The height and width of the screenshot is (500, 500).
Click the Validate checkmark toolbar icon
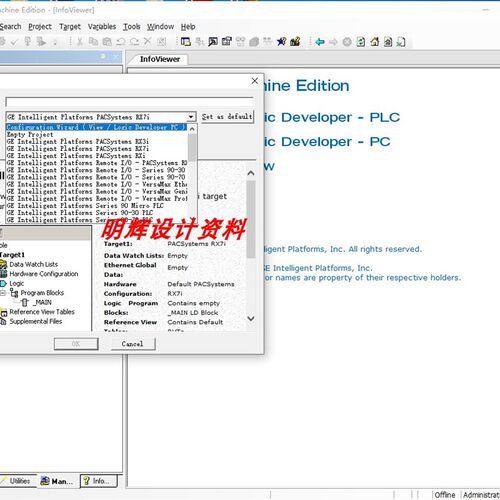click(14, 42)
